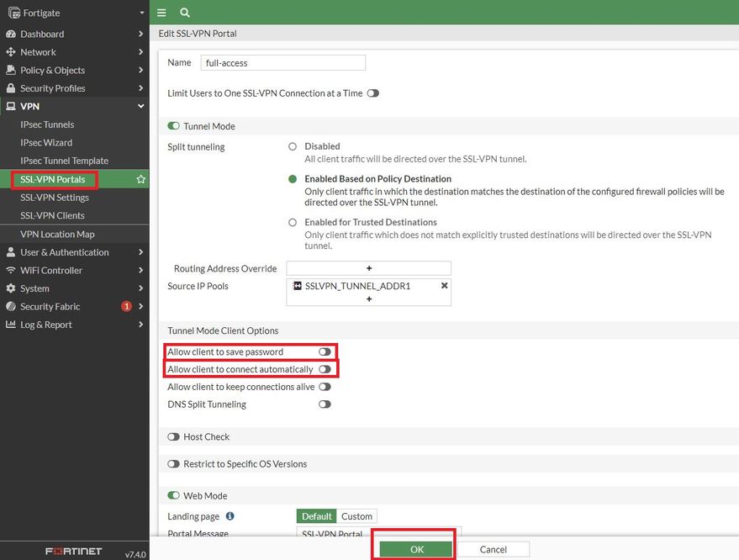This screenshot has width=739, height=560.
Task: Toggle Allow client to keep connections alive
Action: tap(325, 387)
